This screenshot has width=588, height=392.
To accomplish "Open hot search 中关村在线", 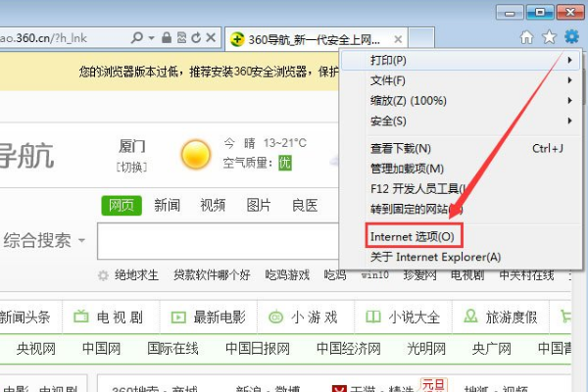I will [526, 275].
